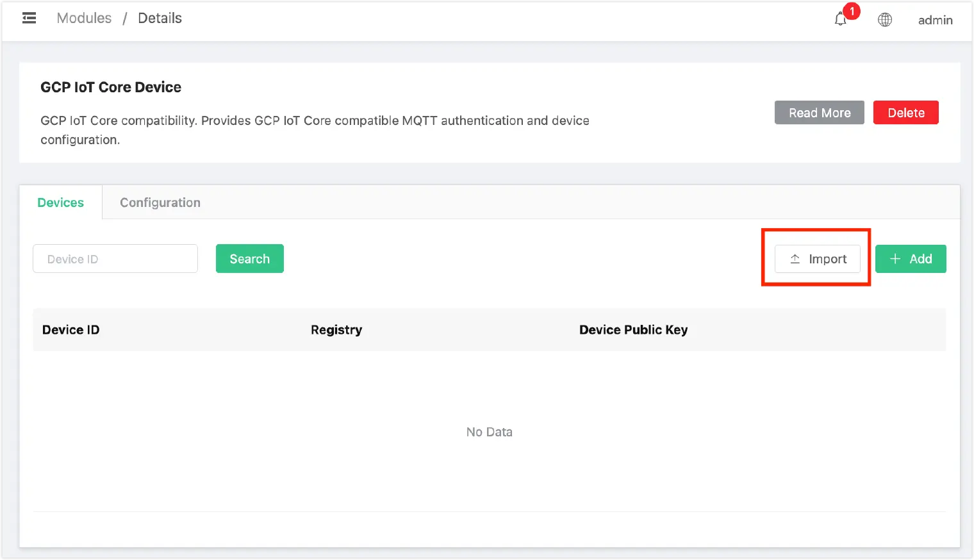
Task: Click the Device ID column header
Action: click(x=71, y=330)
